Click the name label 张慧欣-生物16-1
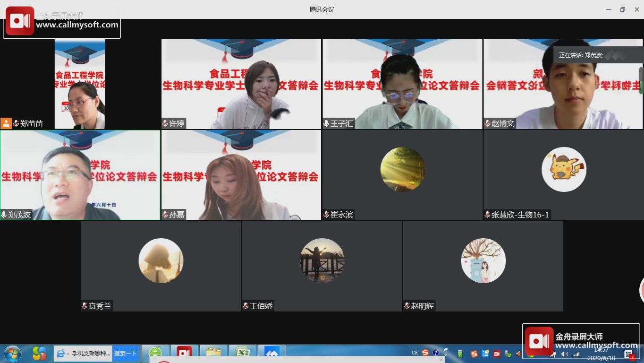The image size is (644, 363). point(520,215)
